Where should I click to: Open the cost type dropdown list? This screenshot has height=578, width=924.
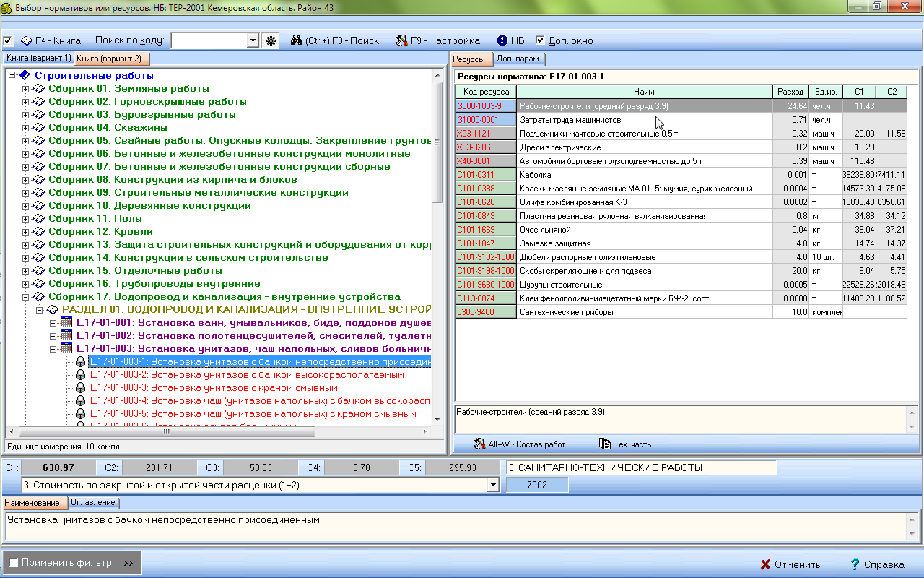click(493, 485)
